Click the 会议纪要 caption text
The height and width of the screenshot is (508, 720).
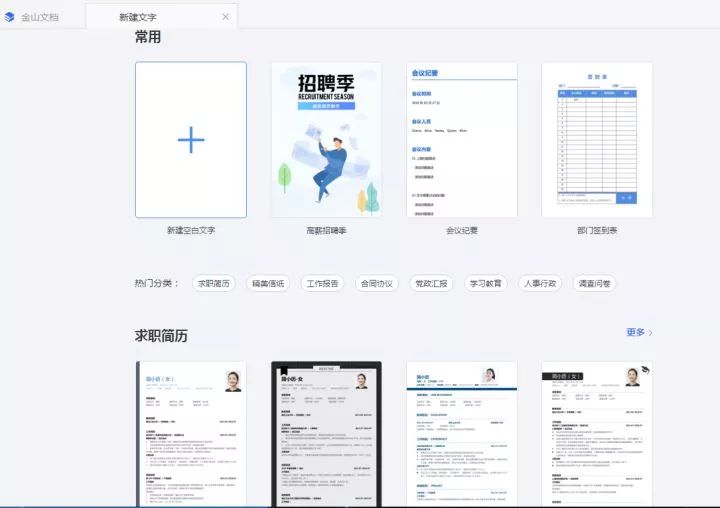462,230
